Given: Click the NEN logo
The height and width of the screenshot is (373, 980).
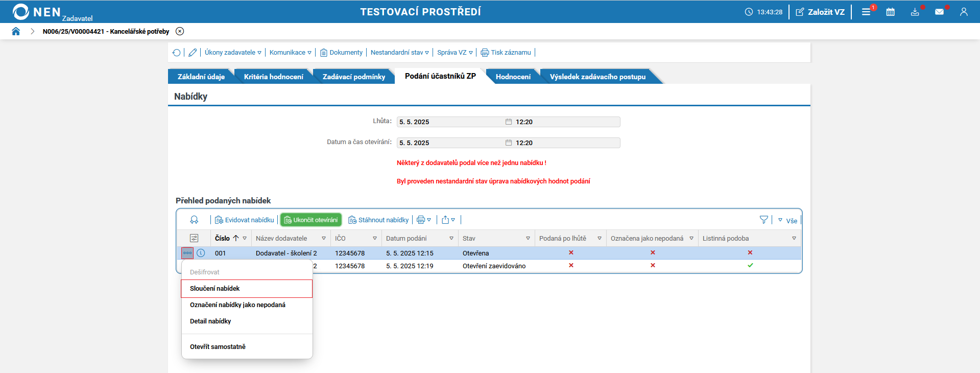Looking at the screenshot, I should coord(53,12).
